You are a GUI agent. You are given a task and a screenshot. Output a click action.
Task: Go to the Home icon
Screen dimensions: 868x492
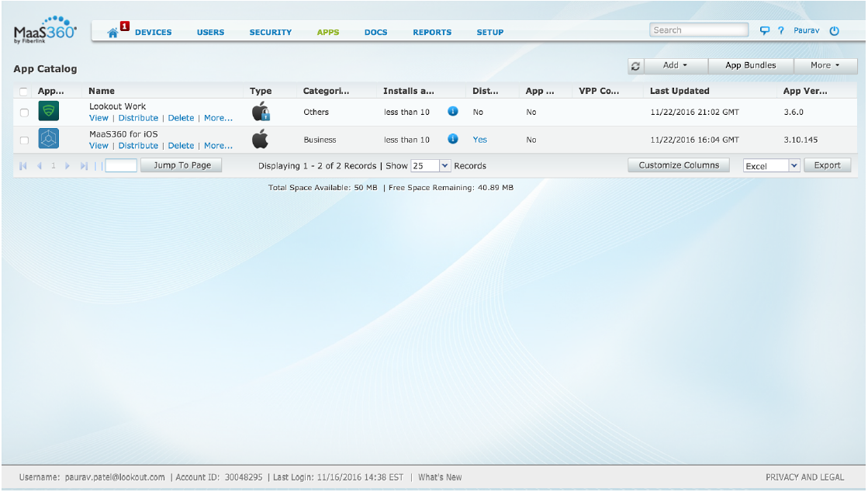112,33
